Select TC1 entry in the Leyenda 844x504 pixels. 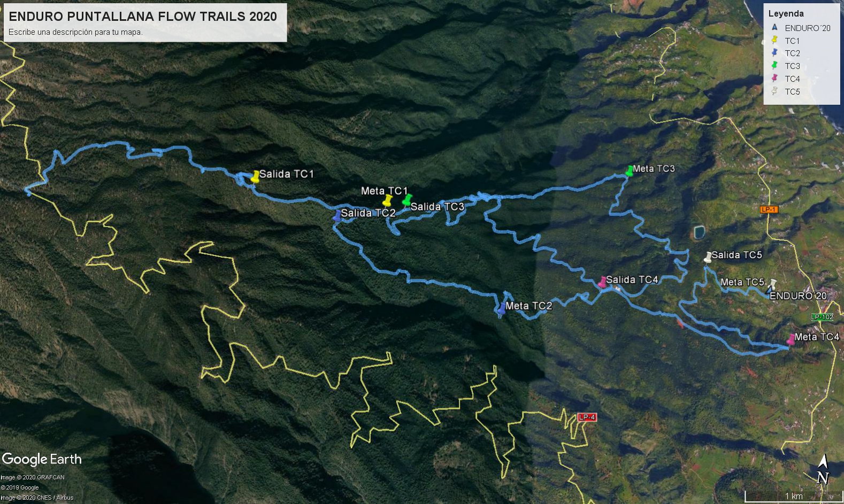[785, 41]
